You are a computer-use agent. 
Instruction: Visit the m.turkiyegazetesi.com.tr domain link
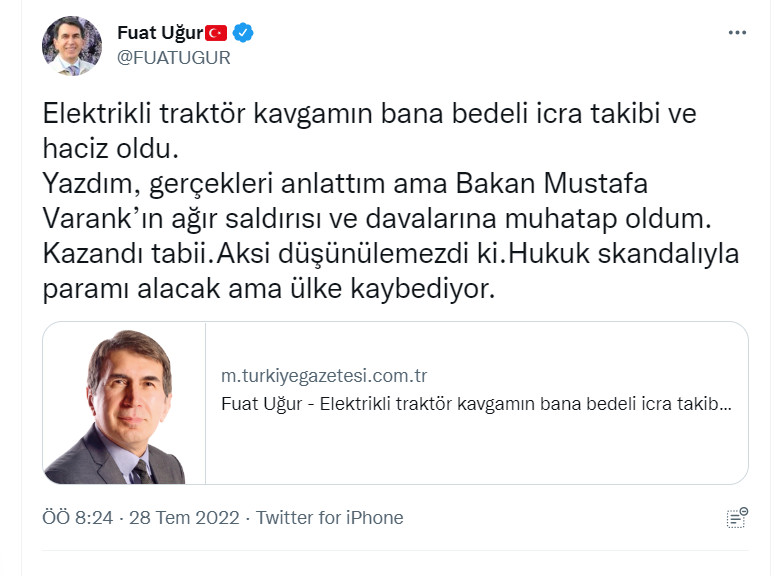point(324,376)
